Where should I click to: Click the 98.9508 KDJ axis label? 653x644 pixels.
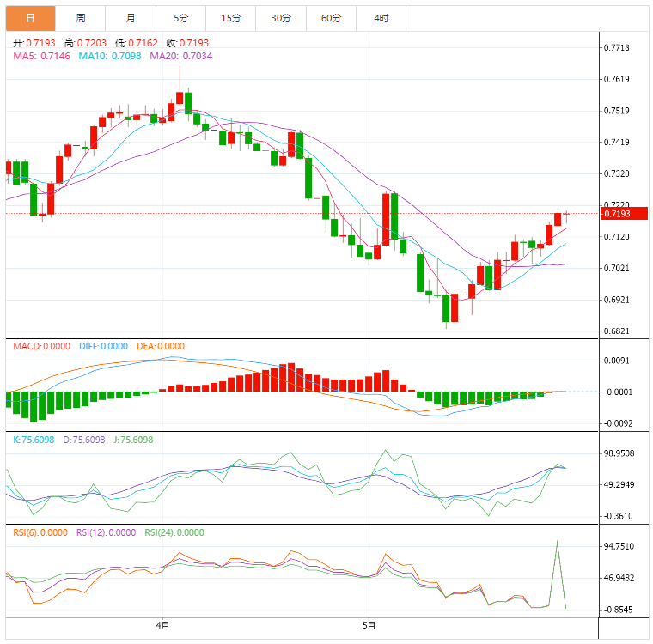[x=619, y=453]
